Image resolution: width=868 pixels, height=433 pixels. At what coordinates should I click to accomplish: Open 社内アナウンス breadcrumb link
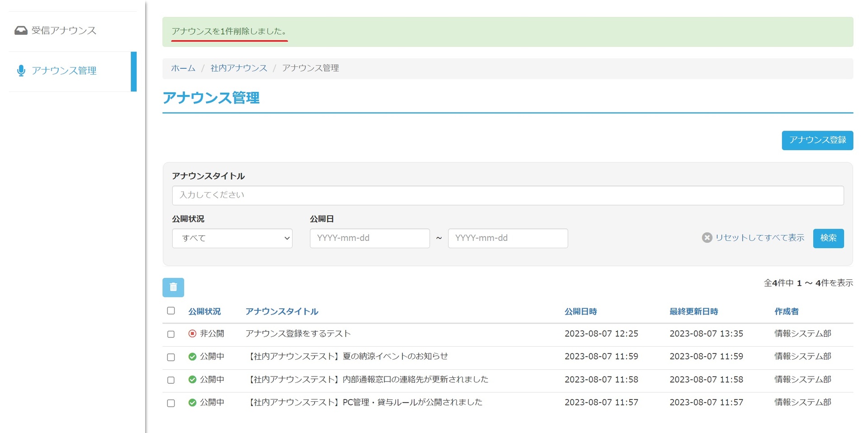[239, 68]
